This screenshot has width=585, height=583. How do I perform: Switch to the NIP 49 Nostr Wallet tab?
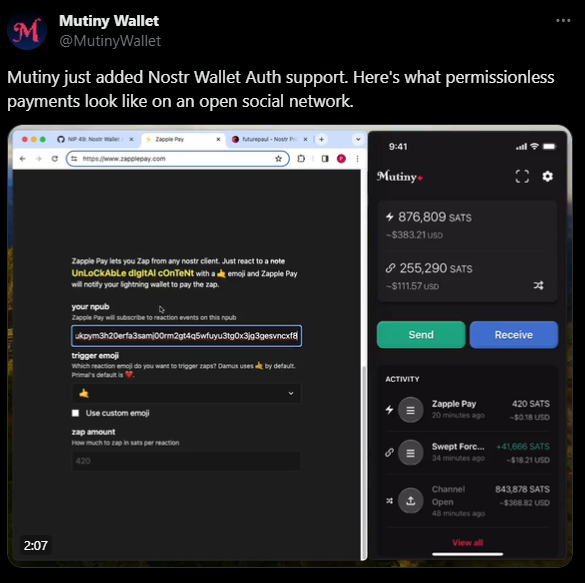(x=95, y=140)
